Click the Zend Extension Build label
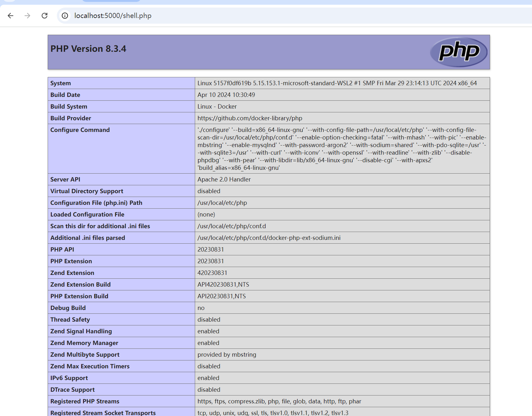The height and width of the screenshot is (416, 532). [x=81, y=285]
